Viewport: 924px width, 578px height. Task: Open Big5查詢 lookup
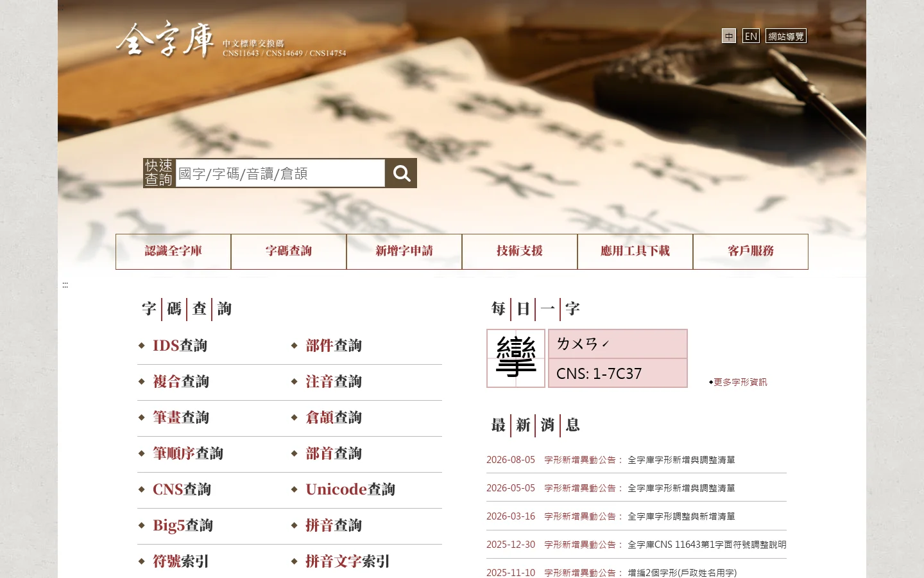click(183, 525)
